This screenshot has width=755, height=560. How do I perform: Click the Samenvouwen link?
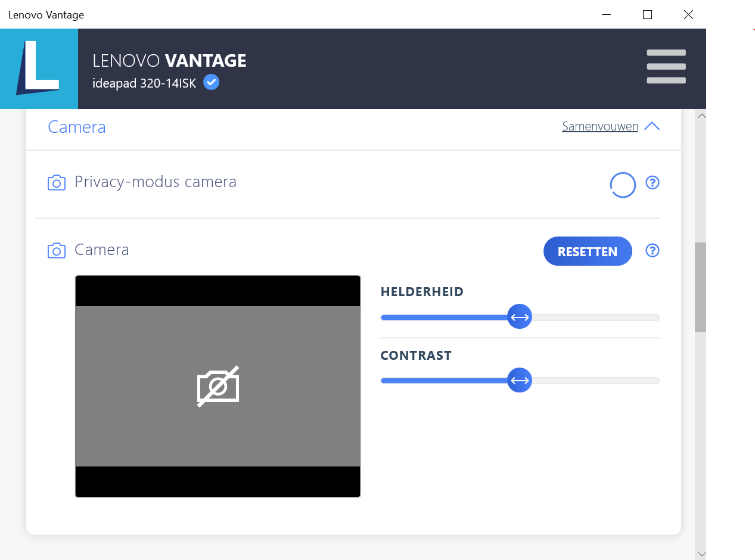[x=600, y=126]
